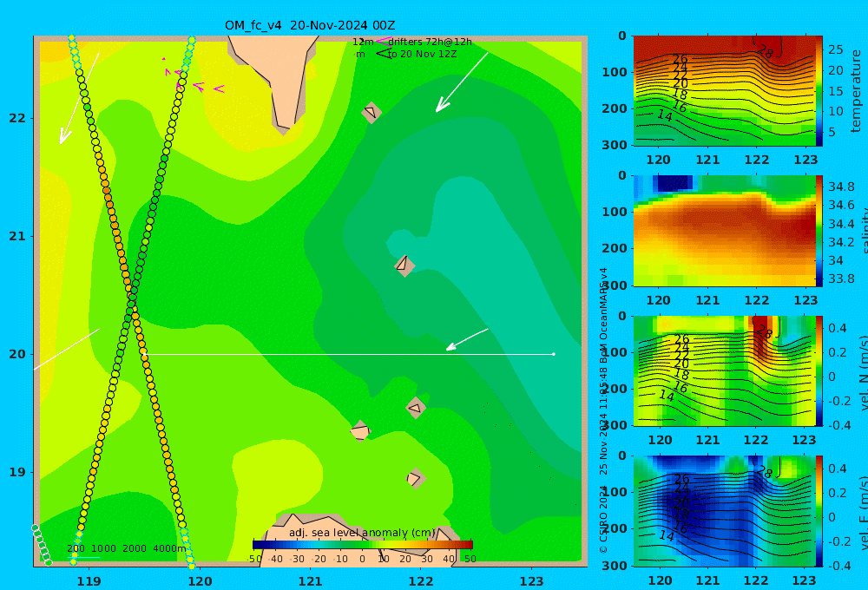This screenshot has width=868, height=590.
Task: Click the longitude 119 tick label on map
Action: 89,581
